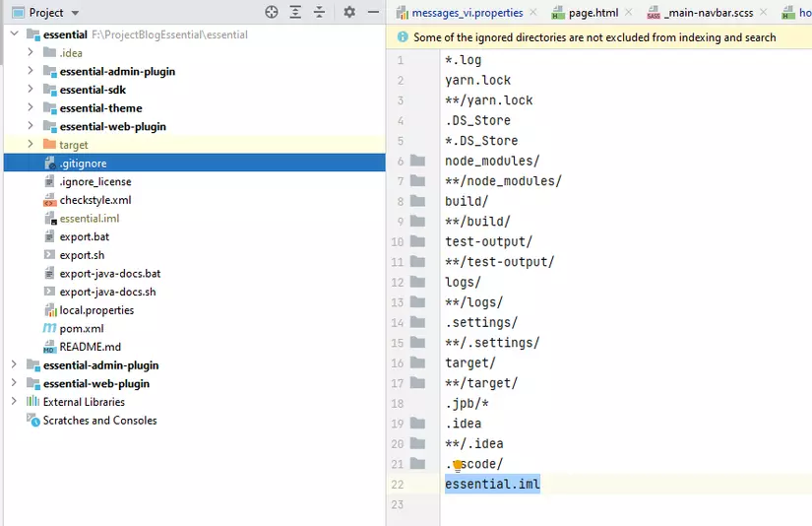The height and width of the screenshot is (526, 812).
Task: Open Scratches and Consoles
Action: pos(99,421)
